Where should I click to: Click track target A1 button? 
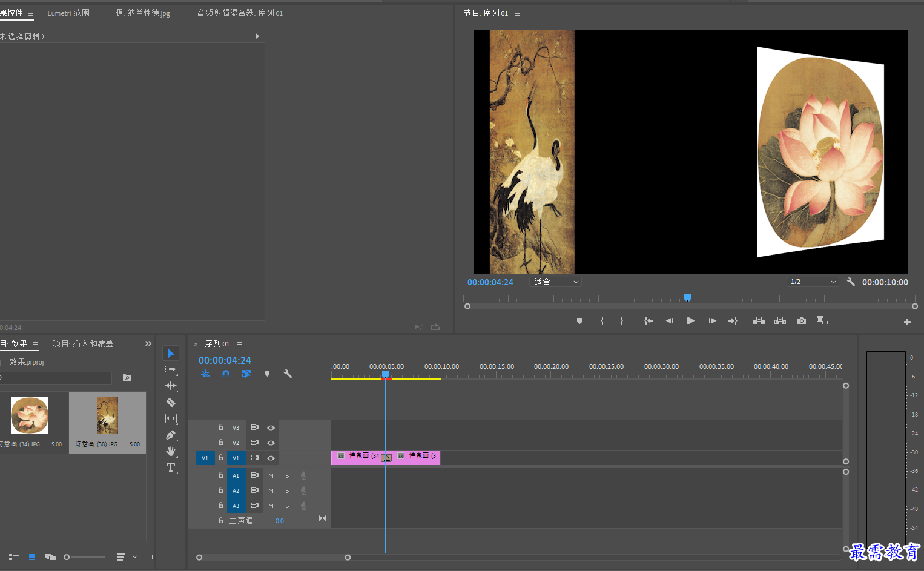236,475
